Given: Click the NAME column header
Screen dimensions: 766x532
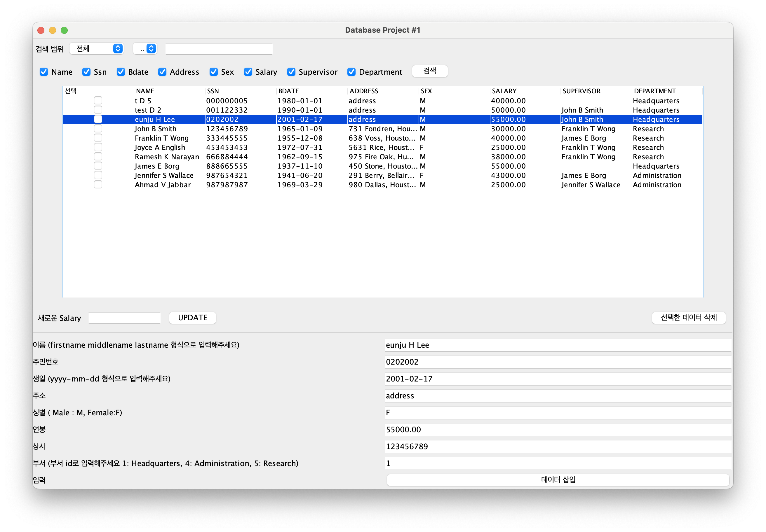Looking at the screenshot, I should [145, 91].
